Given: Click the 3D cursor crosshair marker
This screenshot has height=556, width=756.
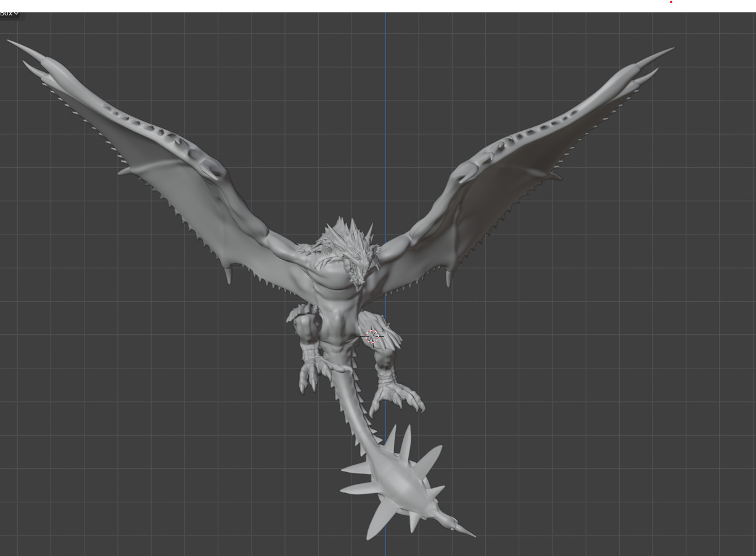Looking at the screenshot, I should tap(372, 336).
